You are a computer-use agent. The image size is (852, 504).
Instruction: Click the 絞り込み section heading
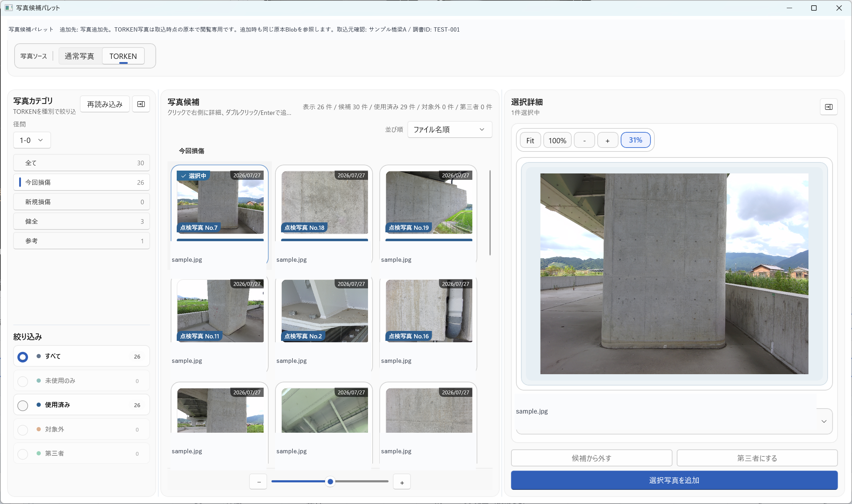pyautogui.click(x=28, y=337)
